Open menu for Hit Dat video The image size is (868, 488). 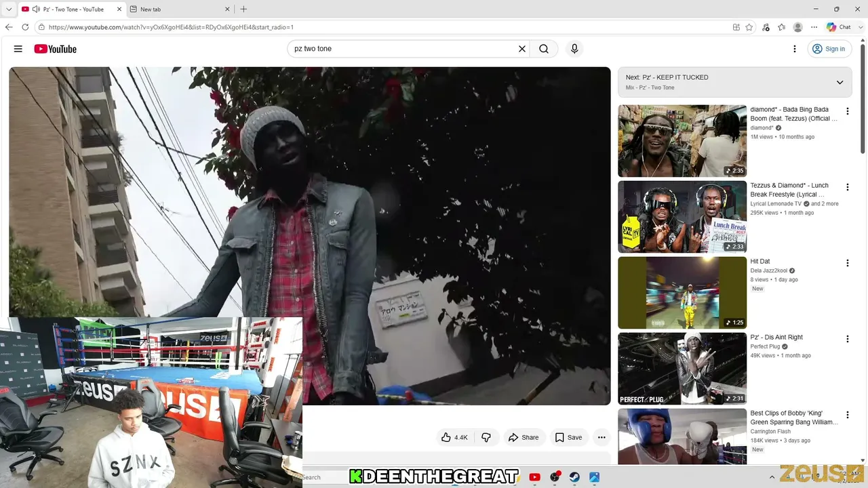[x=847, y=263]
